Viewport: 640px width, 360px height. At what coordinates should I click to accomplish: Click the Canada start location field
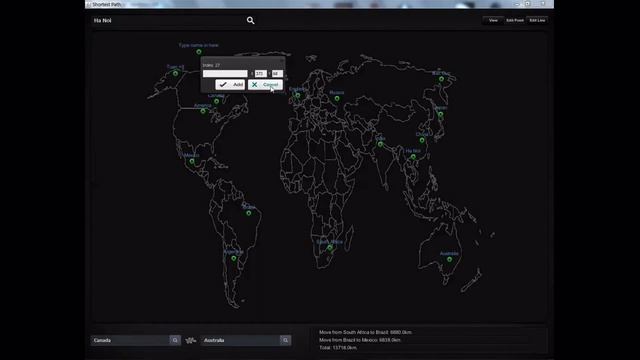click(x=130, y=340)
